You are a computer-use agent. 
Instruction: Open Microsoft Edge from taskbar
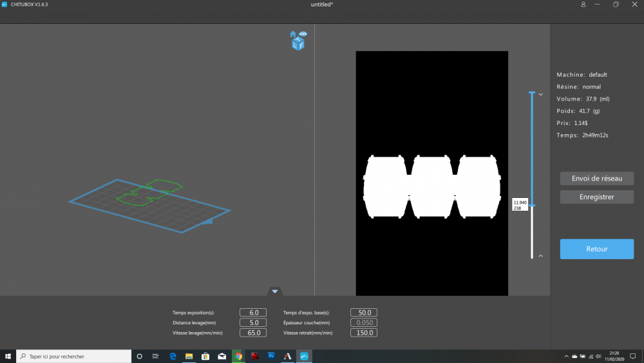pyautogui.click(x=173, y=357)
